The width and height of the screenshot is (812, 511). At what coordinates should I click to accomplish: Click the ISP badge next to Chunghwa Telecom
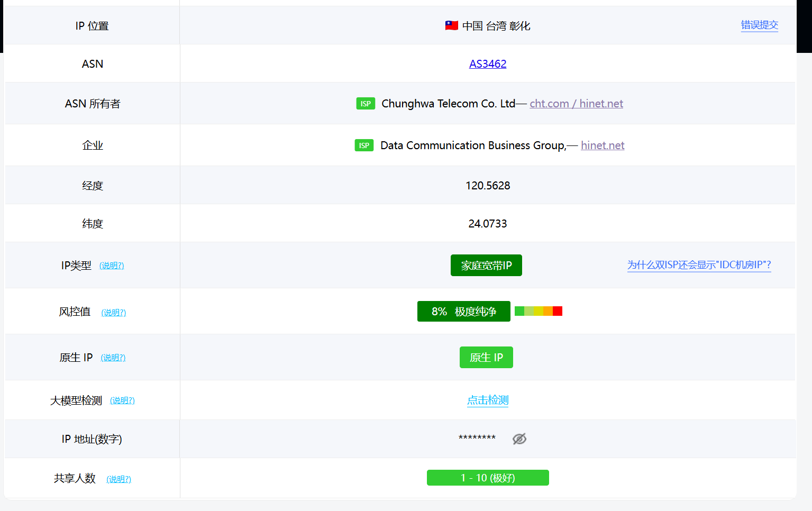pos(366,104)
